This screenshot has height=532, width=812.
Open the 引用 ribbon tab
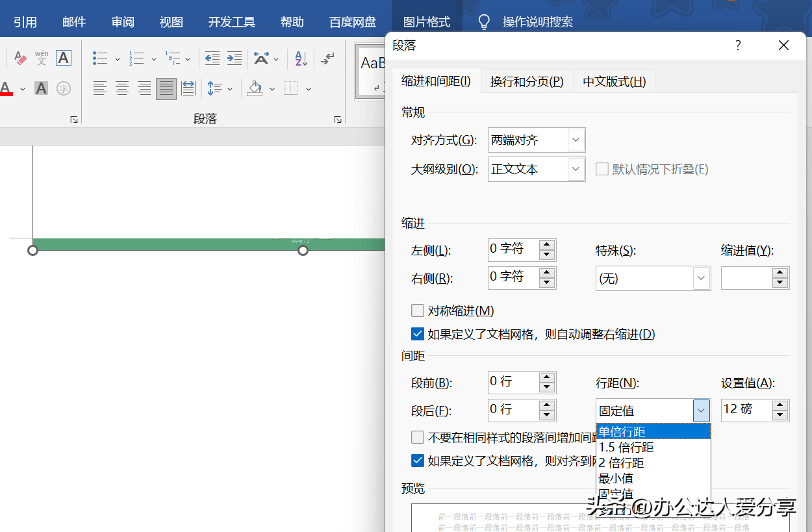point(25,22)
